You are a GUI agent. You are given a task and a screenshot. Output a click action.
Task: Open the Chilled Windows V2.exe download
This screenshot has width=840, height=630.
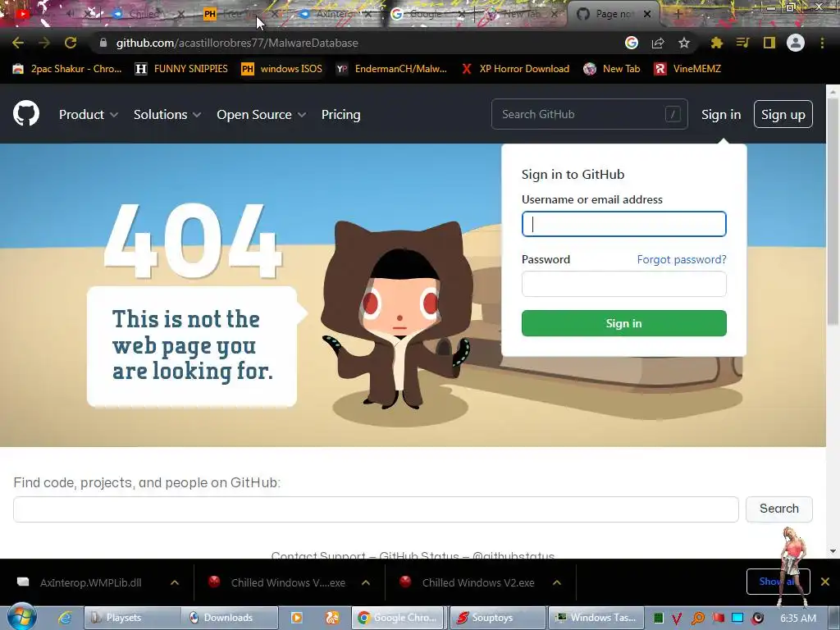(478, 582)
